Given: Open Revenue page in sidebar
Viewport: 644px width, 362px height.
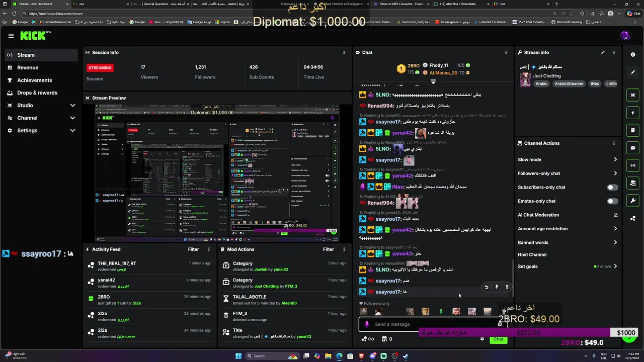Looking at the screenshot, I should [41, 67].
